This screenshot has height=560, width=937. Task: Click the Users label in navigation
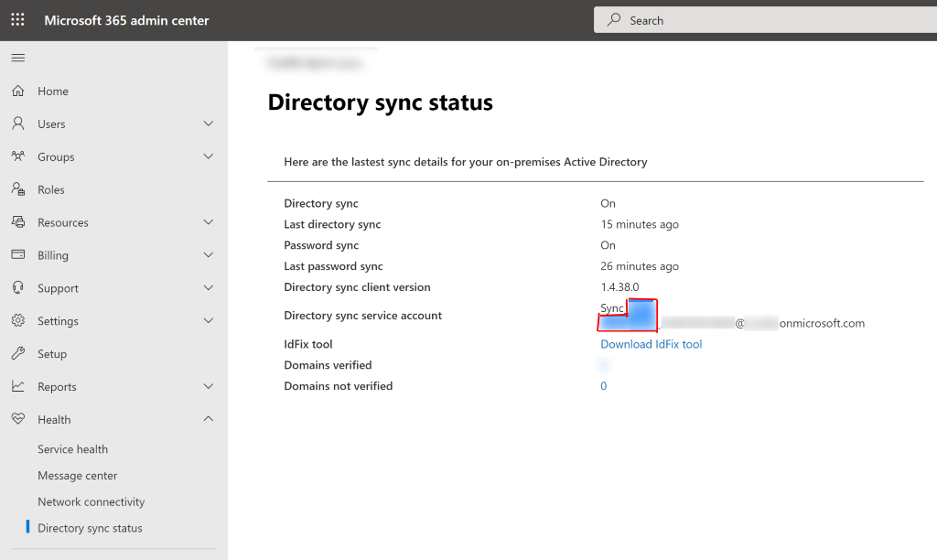click(x=51, y=124)
